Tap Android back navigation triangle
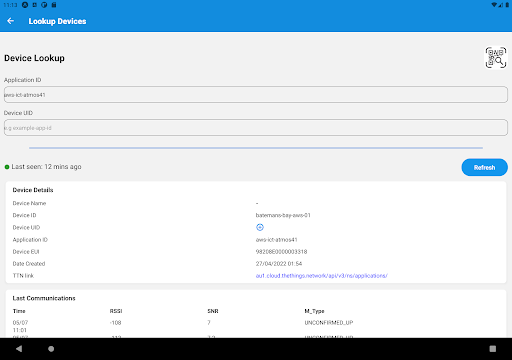This screenshot has height=360, width=512. pyautogui.click(x=19, y=349)
